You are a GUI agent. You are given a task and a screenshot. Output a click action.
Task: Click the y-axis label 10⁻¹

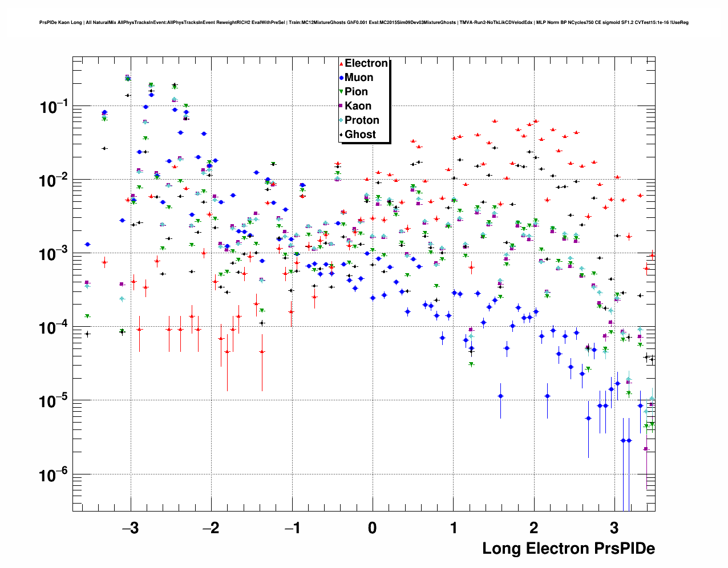pos(53,106)
